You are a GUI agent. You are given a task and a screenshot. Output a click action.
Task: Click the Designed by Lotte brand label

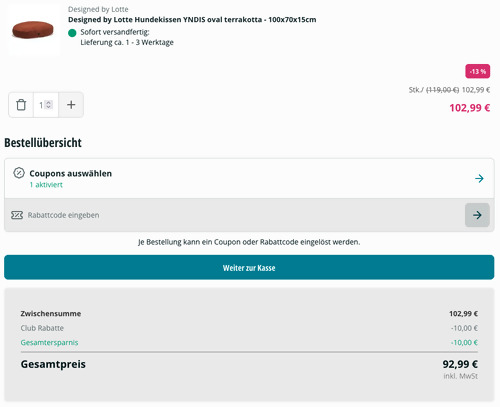pos(98,9)
